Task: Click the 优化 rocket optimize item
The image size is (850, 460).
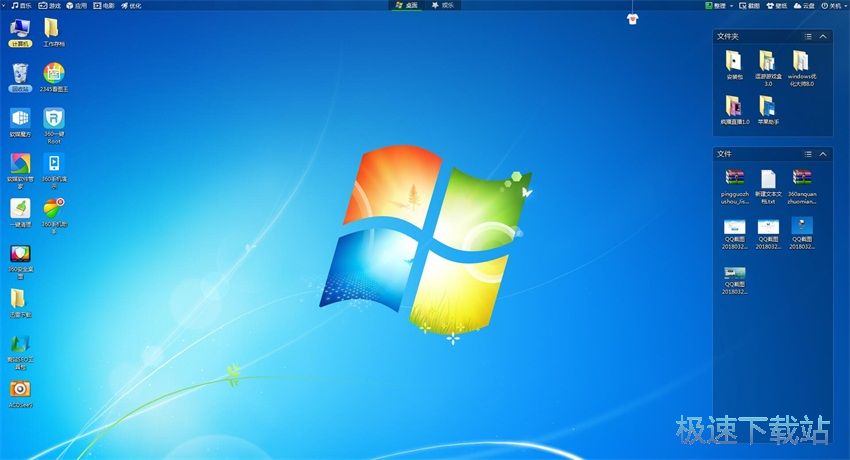Action: [x=131, y=5]
